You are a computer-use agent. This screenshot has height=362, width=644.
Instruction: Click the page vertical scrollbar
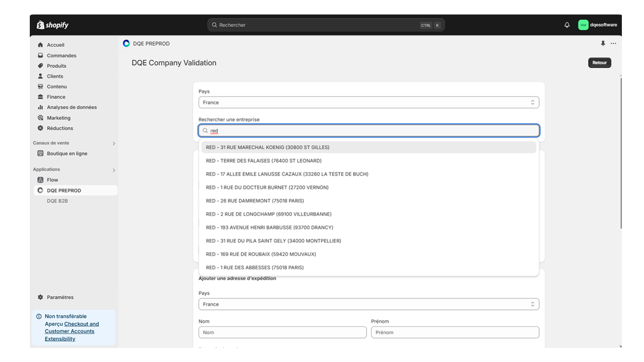[621, 153]
